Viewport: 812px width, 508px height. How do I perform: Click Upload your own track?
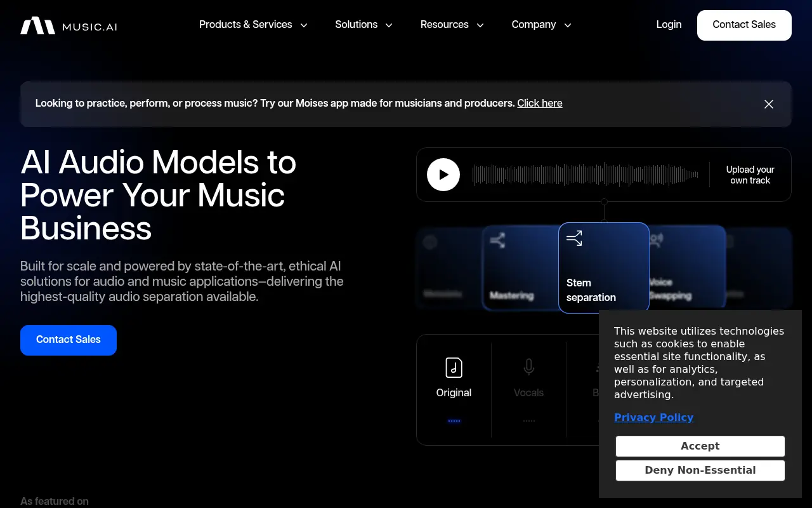pos(750,175)
